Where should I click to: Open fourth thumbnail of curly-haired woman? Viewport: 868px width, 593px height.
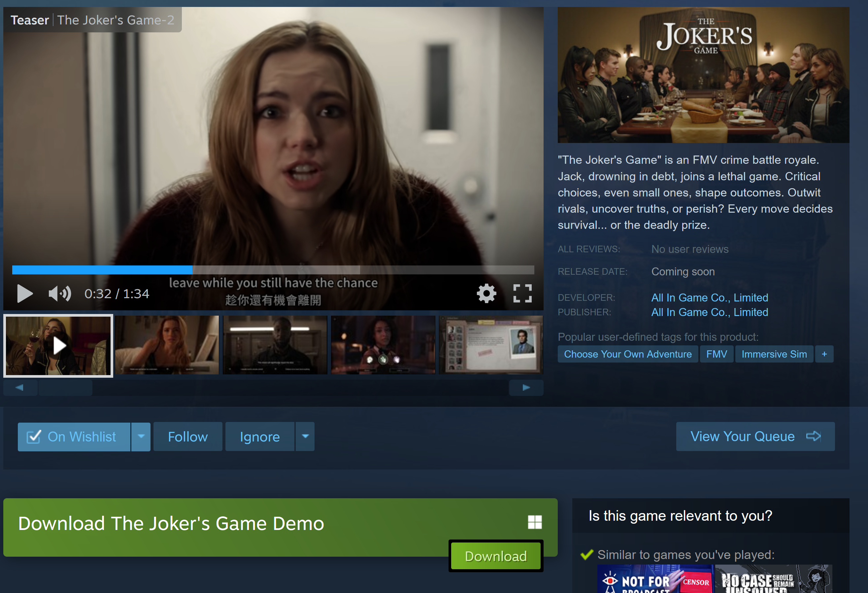tap(383, 345)
